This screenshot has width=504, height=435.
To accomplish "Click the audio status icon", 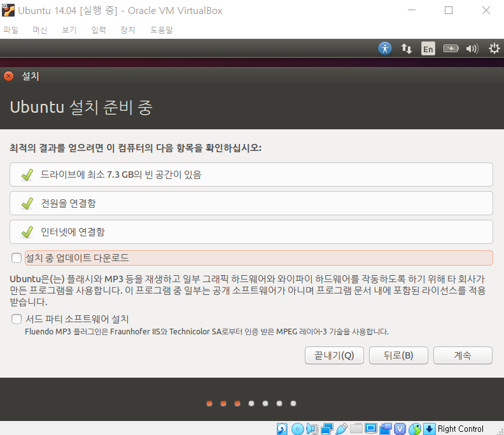I will tap(312, 429).
